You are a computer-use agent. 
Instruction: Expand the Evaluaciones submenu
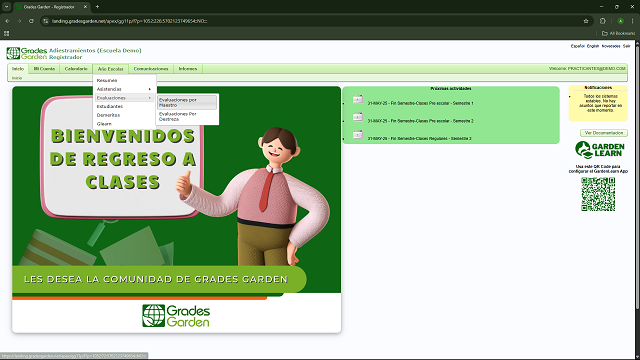click(x=124, y=98)
